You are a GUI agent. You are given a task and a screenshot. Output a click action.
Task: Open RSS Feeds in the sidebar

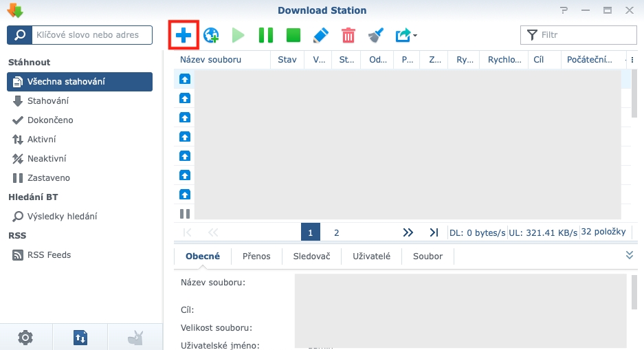49,255
